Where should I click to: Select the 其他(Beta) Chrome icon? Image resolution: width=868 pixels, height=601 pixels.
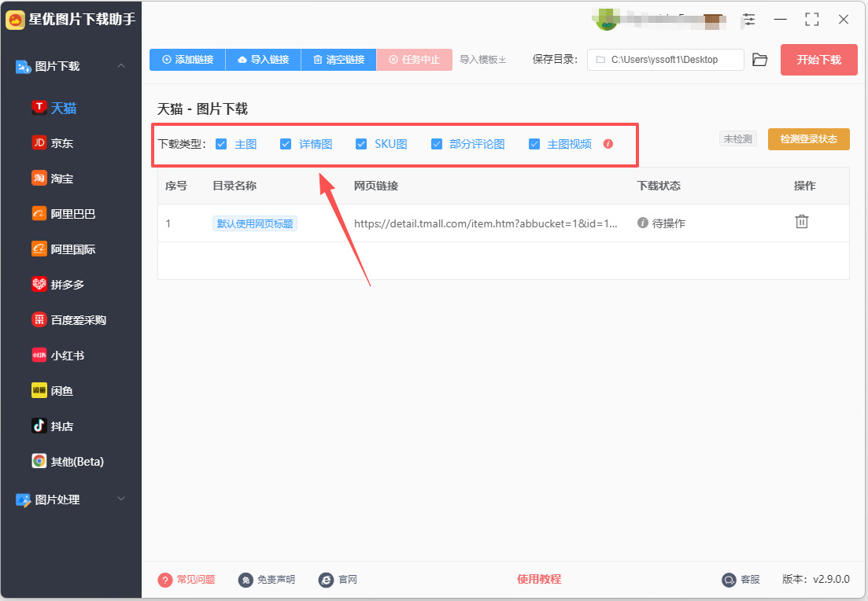[39, 461]
